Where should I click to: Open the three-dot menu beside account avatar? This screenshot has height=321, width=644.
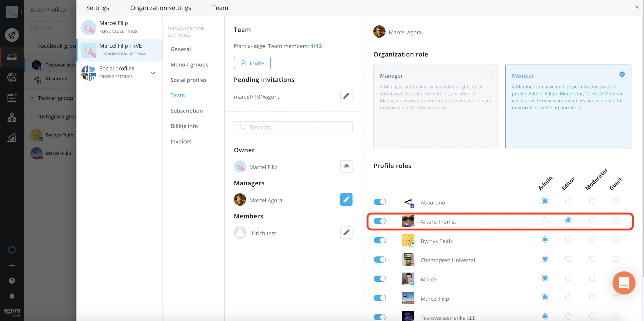[21, 12]
